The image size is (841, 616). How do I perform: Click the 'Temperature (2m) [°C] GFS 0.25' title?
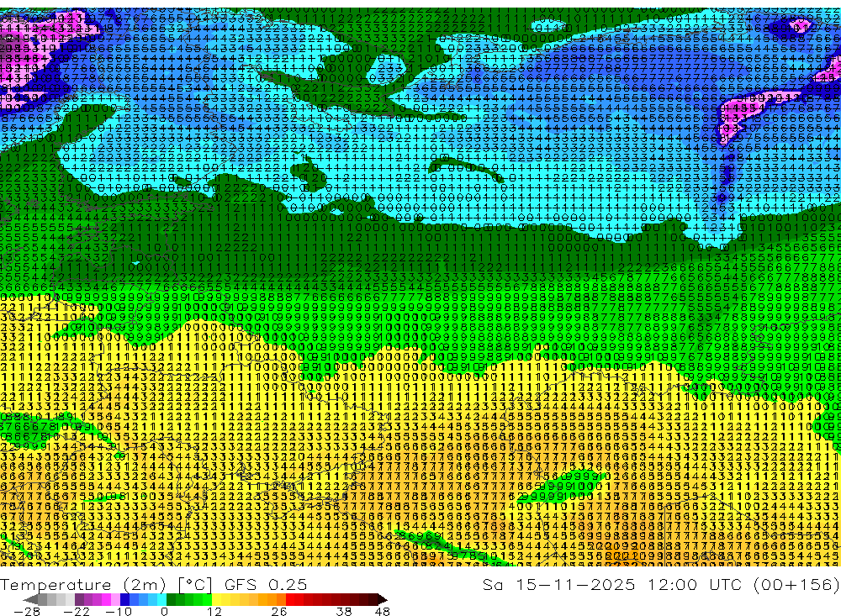pos(154,585)
